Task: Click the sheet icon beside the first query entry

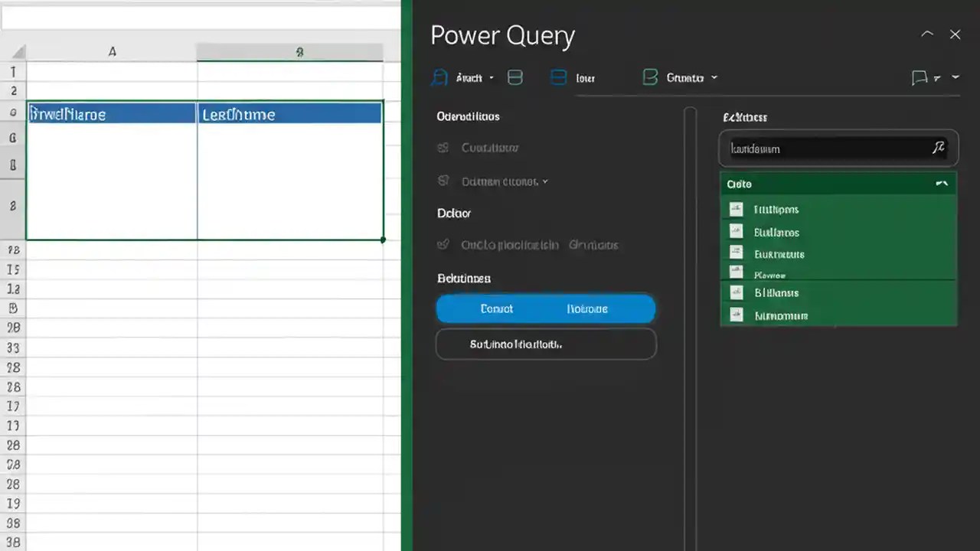Action: pyautogui.click(x=736, y=209)
